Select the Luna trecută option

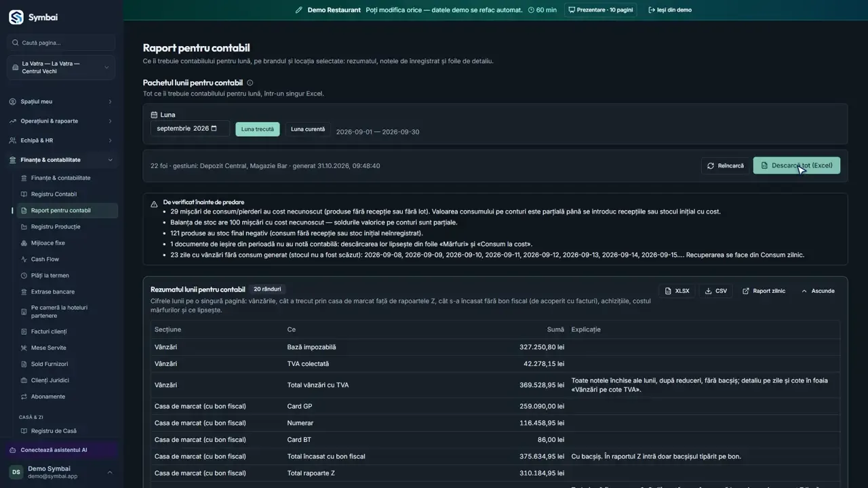click(x=258, y=129)
